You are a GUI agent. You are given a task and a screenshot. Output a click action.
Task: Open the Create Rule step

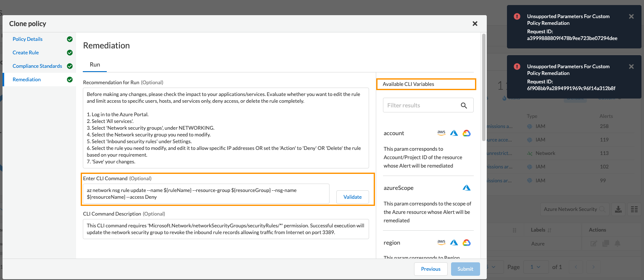click(x=26, y=53)
